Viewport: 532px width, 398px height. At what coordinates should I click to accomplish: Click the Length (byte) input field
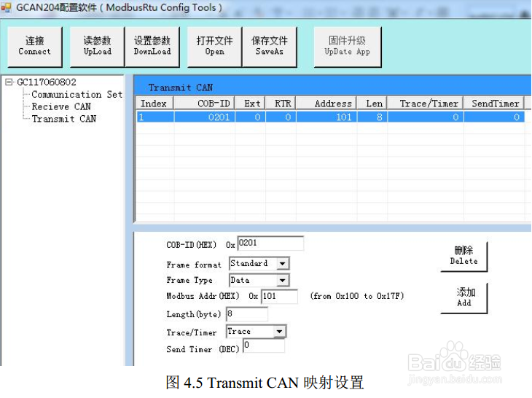click(247, 314)
